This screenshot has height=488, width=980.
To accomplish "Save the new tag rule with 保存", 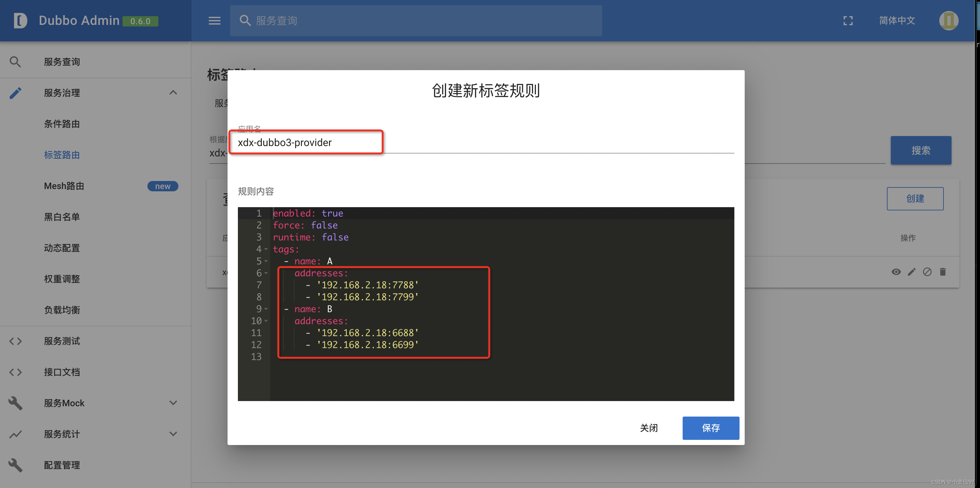I will coord(711,428).
